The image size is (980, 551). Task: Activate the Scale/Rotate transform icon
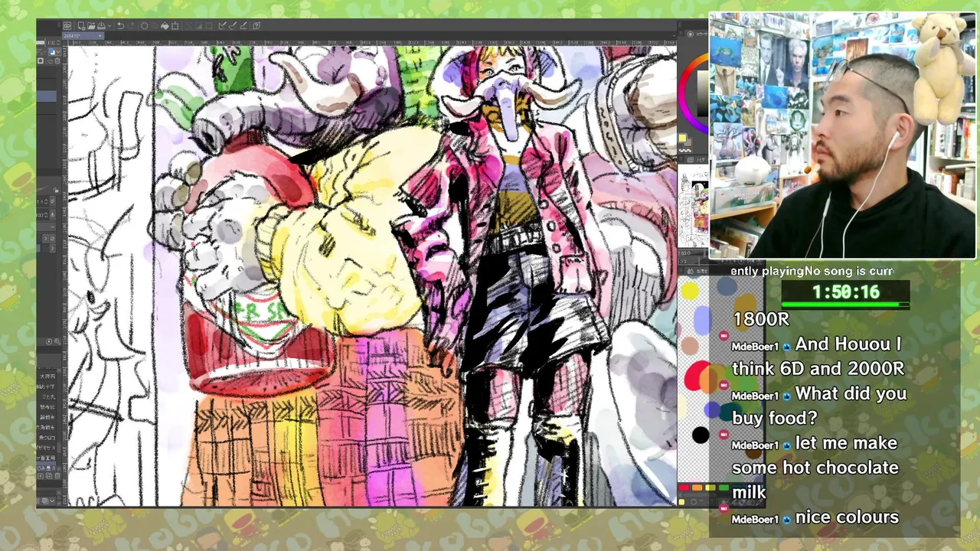175,26
